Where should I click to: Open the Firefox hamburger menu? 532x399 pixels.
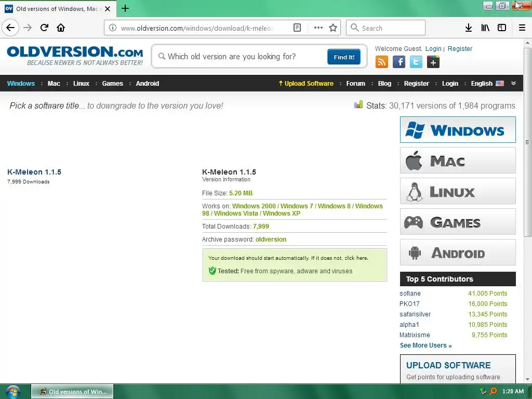[522, 28]
